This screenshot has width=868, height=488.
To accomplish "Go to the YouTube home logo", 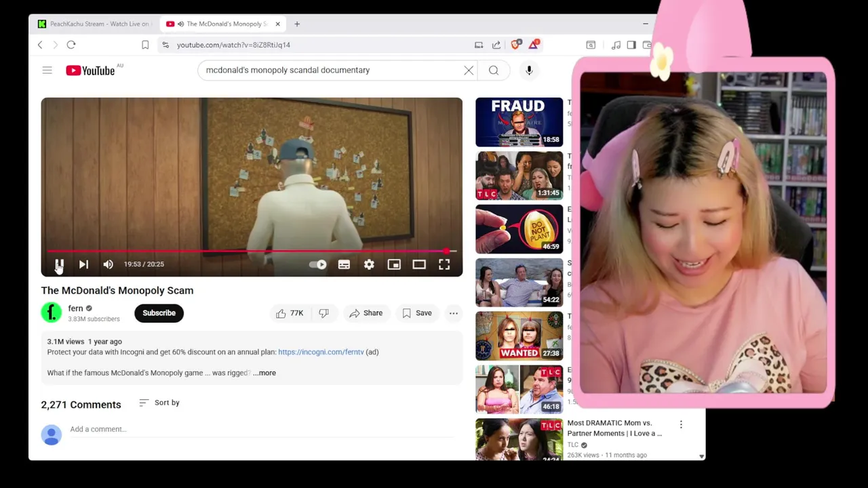I will click(x=90, y=70).
